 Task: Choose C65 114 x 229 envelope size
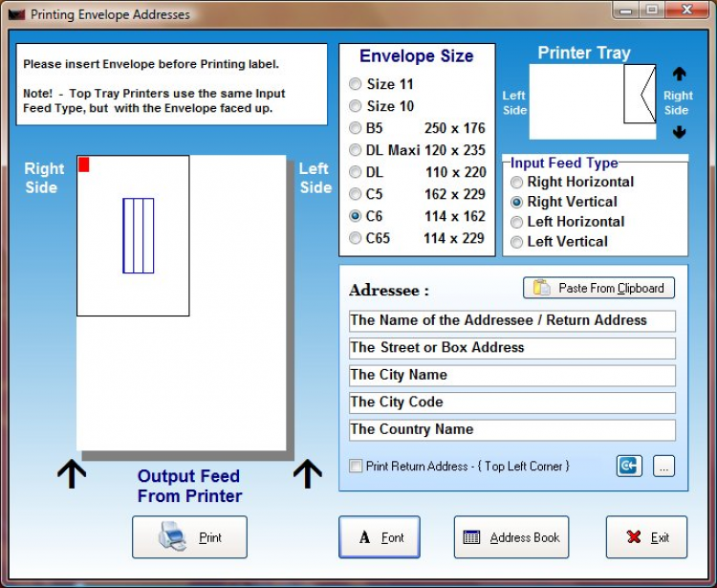coord(356,238)
